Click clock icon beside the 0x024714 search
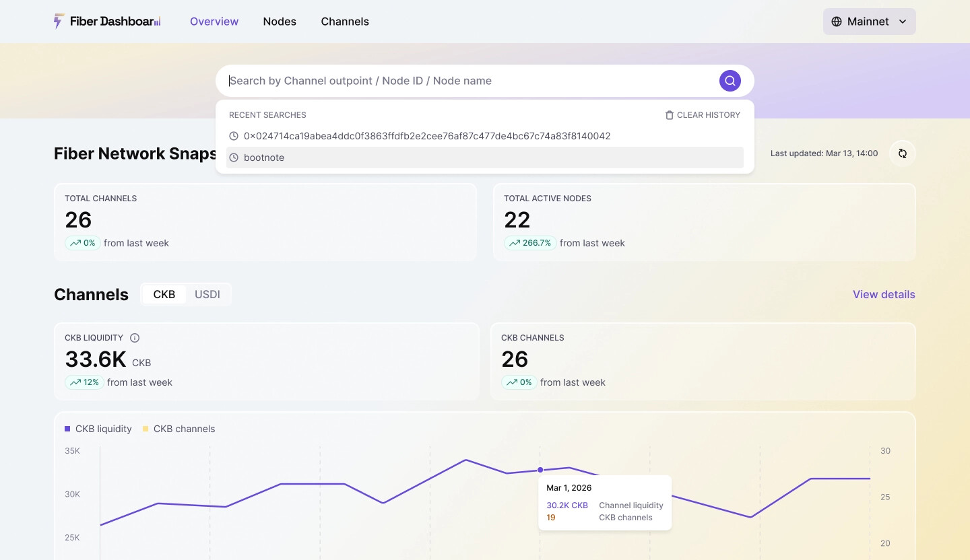 (x=234, y=136)
